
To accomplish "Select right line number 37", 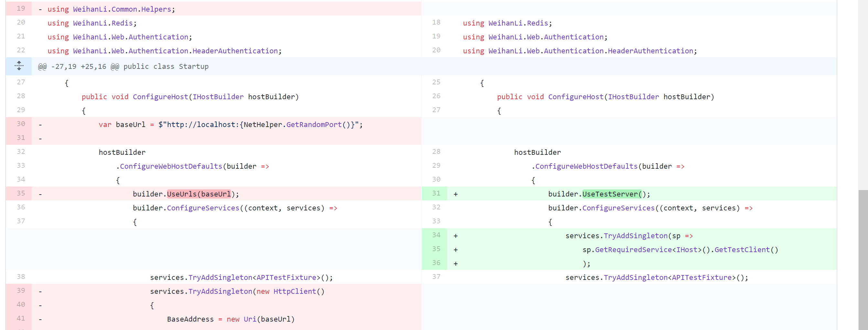I will pyautogui.click(x=436, y=277).
